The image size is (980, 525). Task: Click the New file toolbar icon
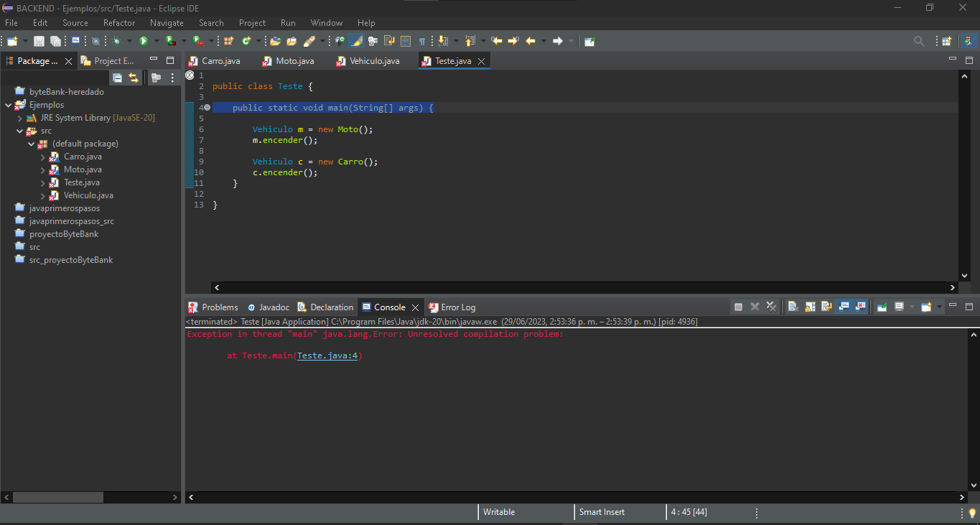12,41
